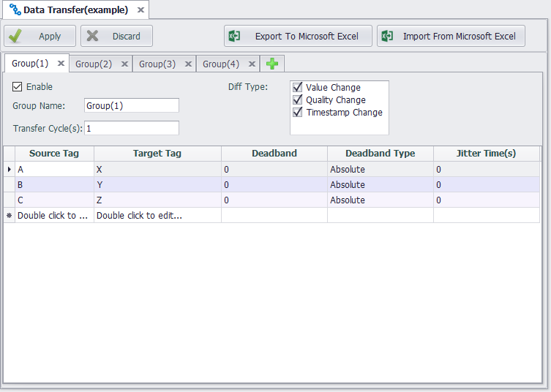Image resolution: width=551 pixels, height=392 pixels.
Task: Click the Group Name input field
Action: (x=132, y=106)
